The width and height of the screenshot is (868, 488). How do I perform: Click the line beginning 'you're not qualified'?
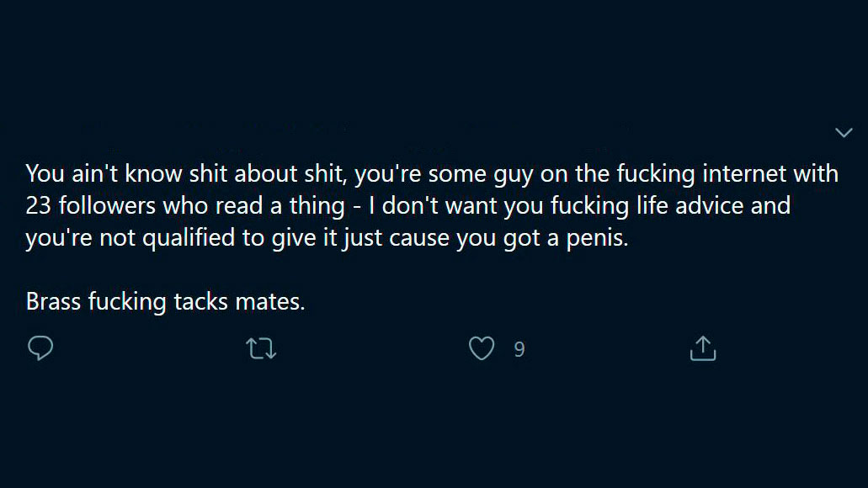click(x=327, y=238)
